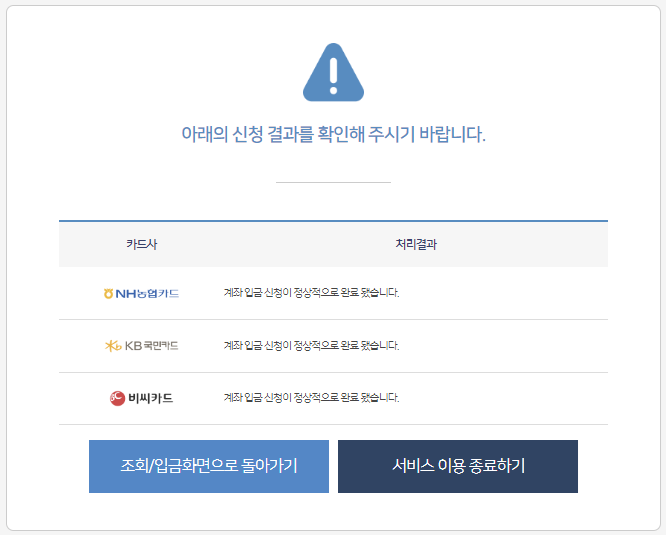Go back via 조회/입금화면으로 돌아가기 button
The width and height of the screenshot is (666, 535).
tap(209, 466)
